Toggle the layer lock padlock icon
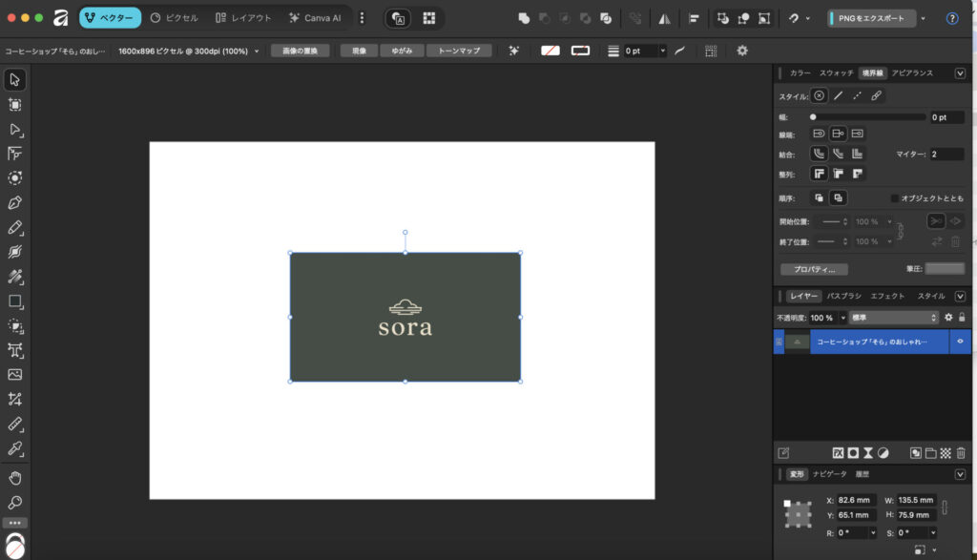Viewport: 977px width, 560px height. pyautogui.click(x=962, y=318)
